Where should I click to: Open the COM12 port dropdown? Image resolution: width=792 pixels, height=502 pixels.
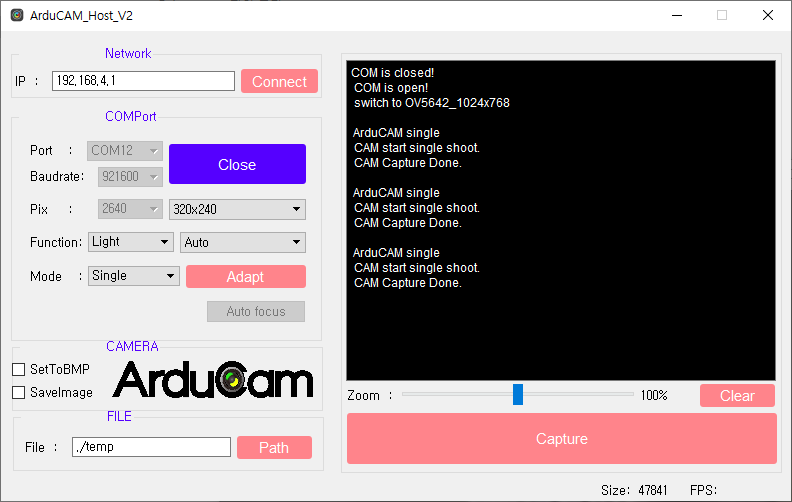tap(125, 150)
